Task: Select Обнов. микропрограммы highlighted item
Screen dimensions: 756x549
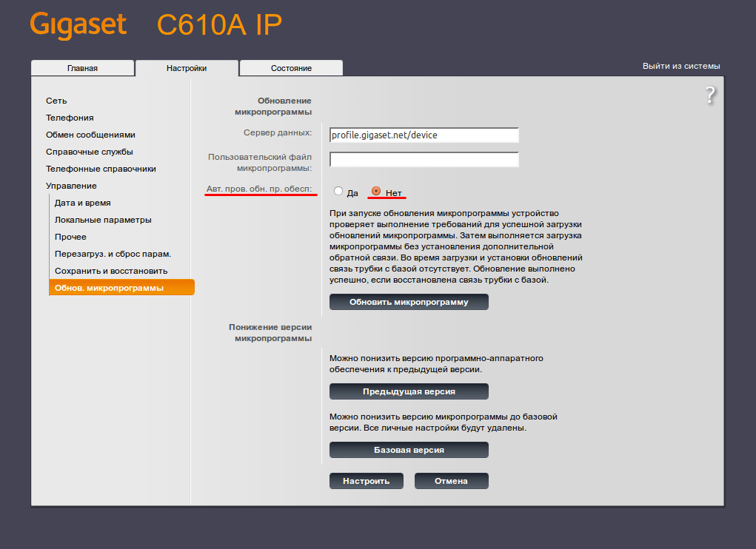Action: click(x=122, y=288)
